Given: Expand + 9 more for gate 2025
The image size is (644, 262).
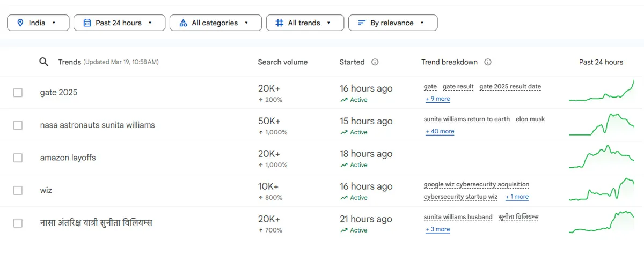Looking at the screenshot, I should (x=438, y=99).
